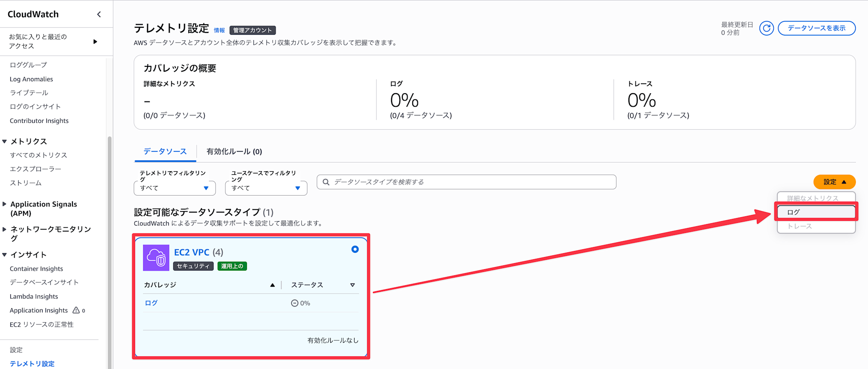Open Contributor Insights in sidebar

coord(39,121)
